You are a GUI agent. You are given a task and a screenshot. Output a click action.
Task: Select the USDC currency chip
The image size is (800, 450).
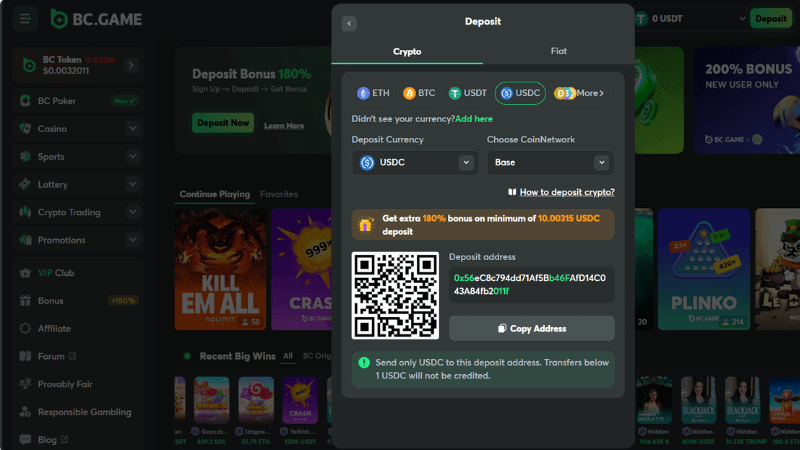(520, 93)
